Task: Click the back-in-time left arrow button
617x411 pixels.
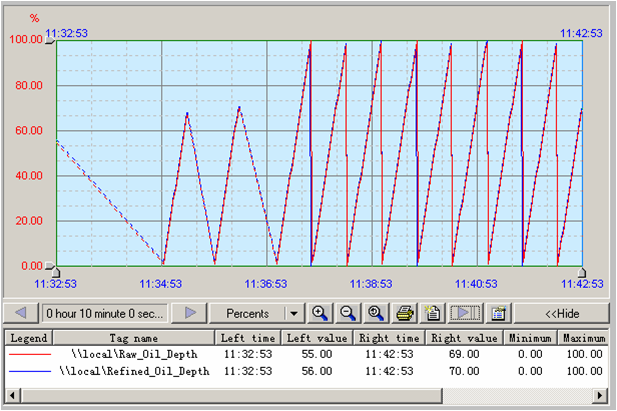Action: (21, 313)
